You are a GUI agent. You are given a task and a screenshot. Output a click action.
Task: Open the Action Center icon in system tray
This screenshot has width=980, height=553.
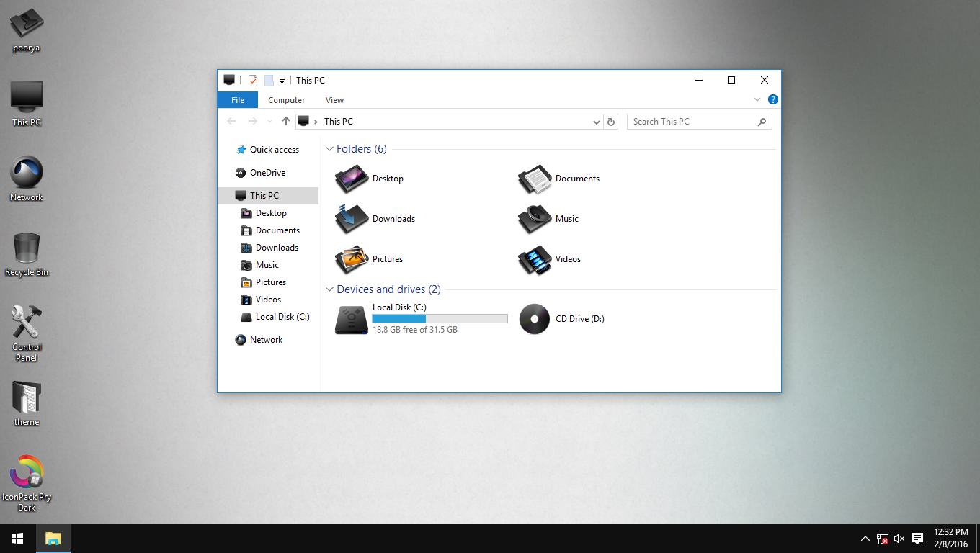(x=917, y=538)
